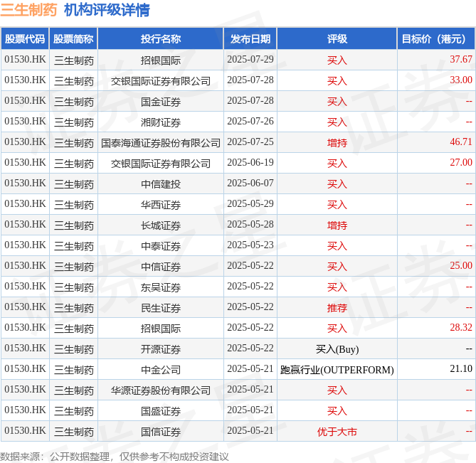Click target price 21.10
The width and height of the screenshot is (476, 463).
[461, 368]
